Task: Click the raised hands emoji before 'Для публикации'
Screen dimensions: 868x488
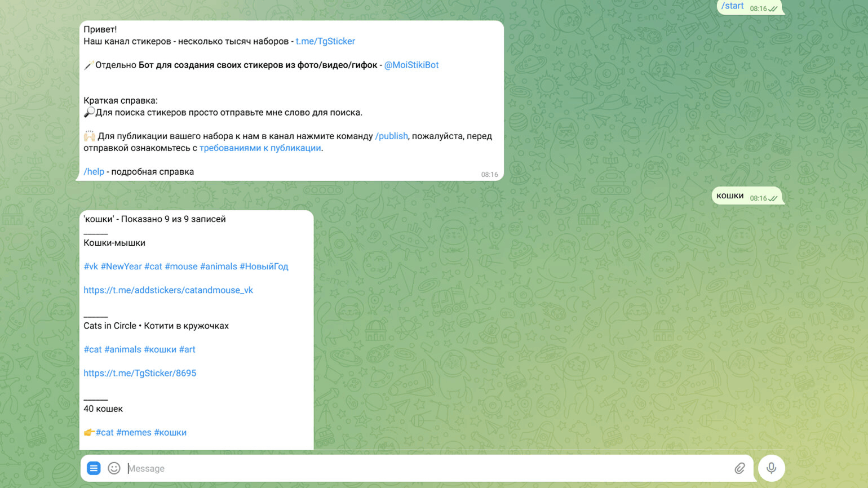Action: point(90,136)
